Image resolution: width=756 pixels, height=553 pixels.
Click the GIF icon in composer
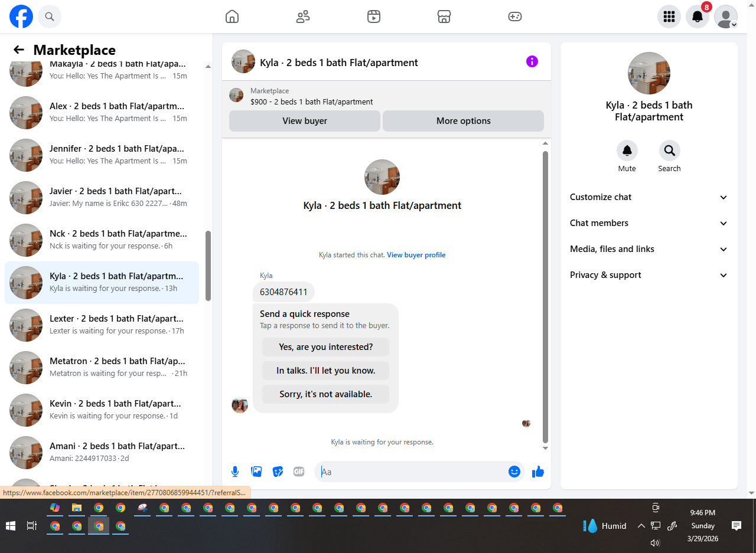[x=299, y=472]
